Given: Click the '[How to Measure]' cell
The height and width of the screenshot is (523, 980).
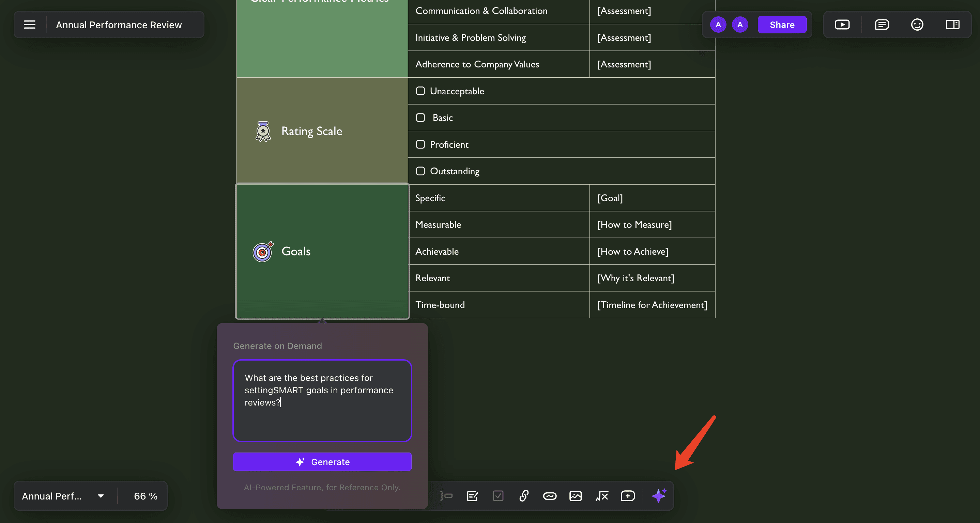Looking at the screenshot, I should pyautogui.click(x=652, y=224).
